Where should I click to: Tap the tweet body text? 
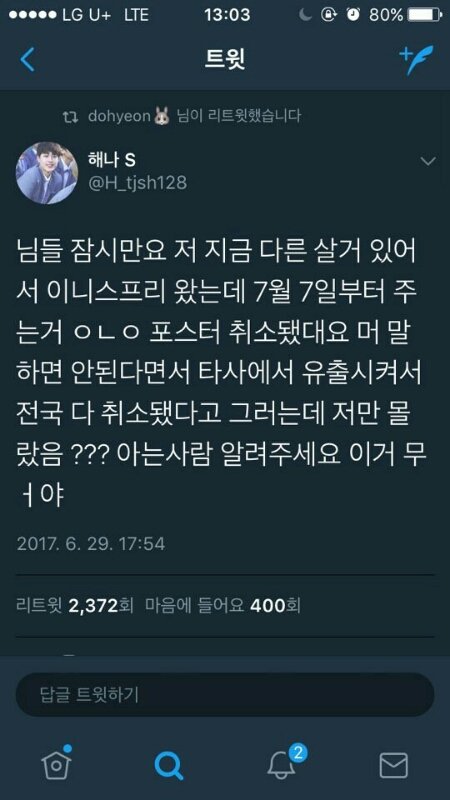click(221, 373)
